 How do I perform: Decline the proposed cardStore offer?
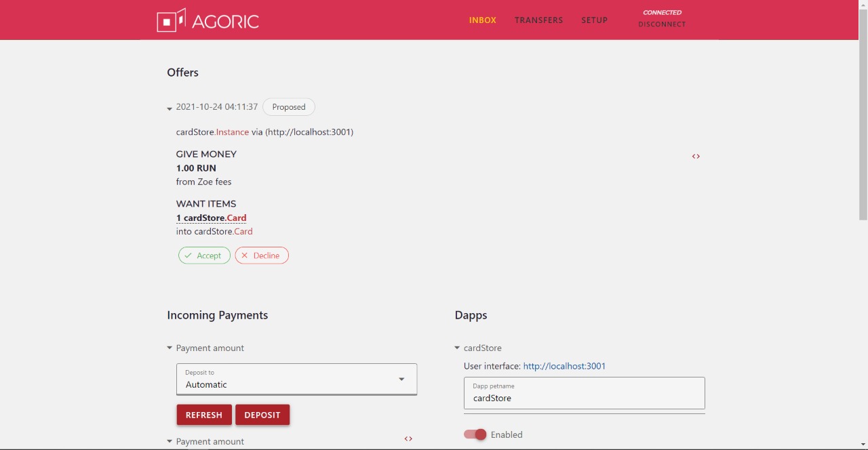[x=262, y=255]
